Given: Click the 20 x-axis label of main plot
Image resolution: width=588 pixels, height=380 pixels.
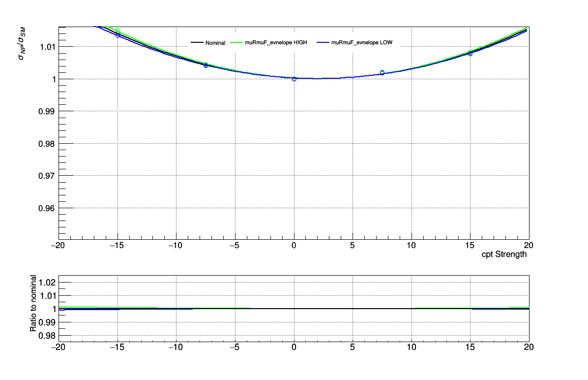Looking at the screenshot, I should point(529,246).
